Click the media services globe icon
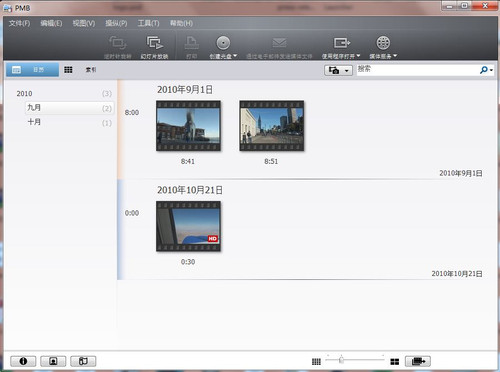Screen dimensions: 500x372 (x=383, y=43)
